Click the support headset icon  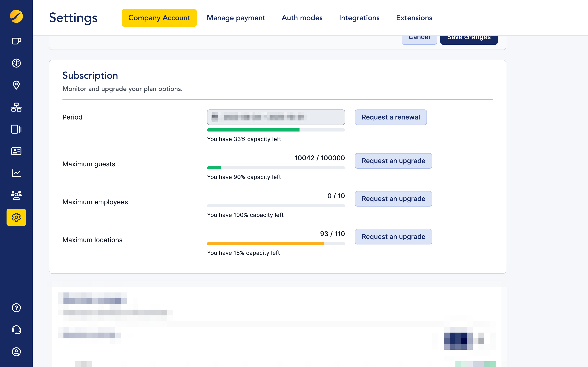point(16,330)
